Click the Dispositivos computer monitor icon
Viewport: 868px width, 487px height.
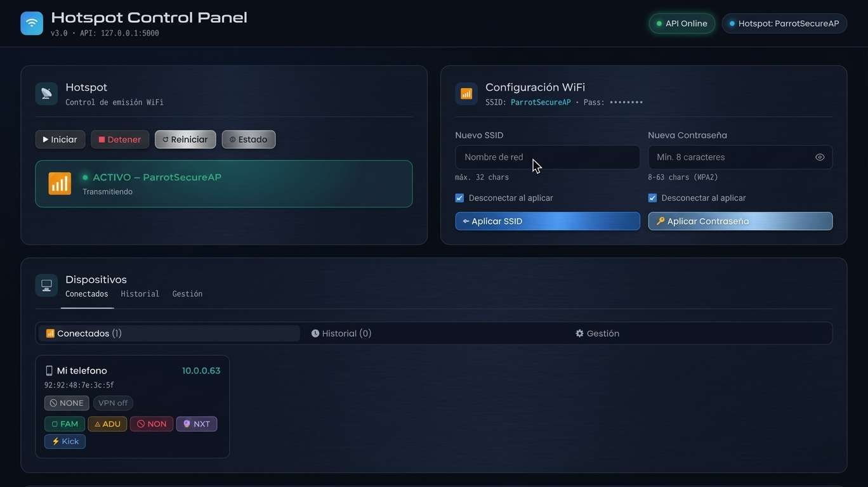click(x=46, y=285)
